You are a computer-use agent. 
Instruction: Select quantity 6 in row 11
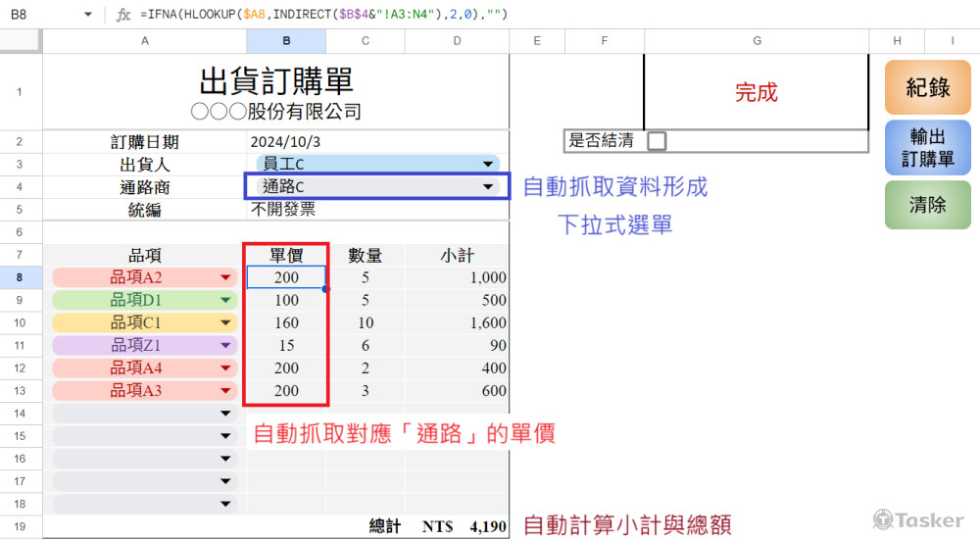click(366, 345)
